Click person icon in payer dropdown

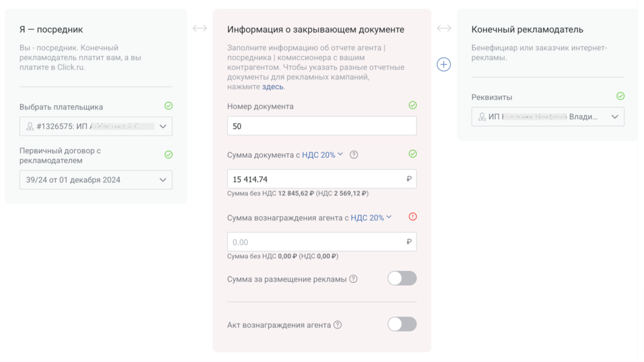pyautogui.click(x=30, y=126)
